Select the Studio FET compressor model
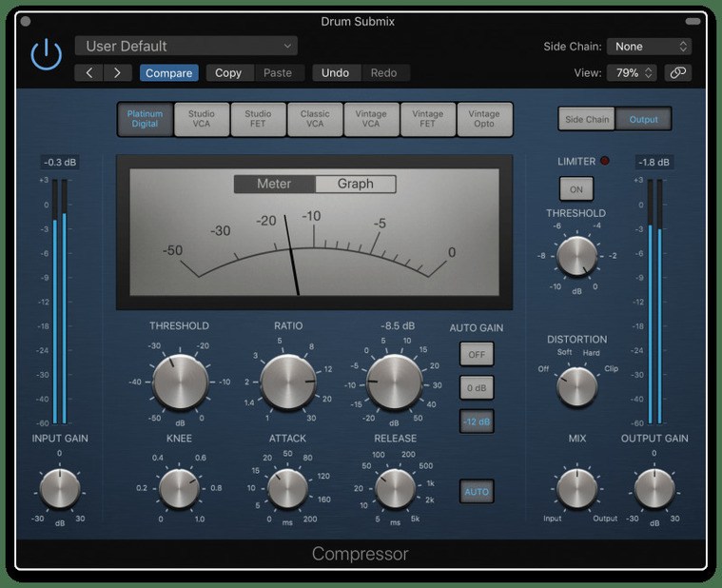 259,119
